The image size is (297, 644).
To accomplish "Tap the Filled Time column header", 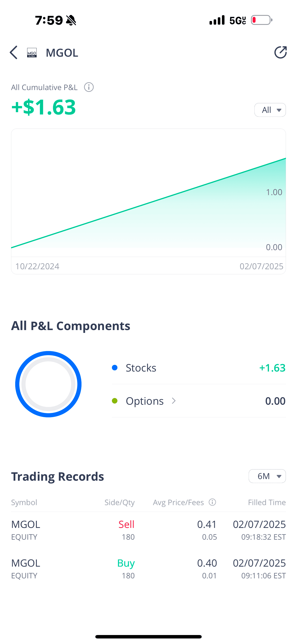I will pyautogui.click(x=267, y=502).
